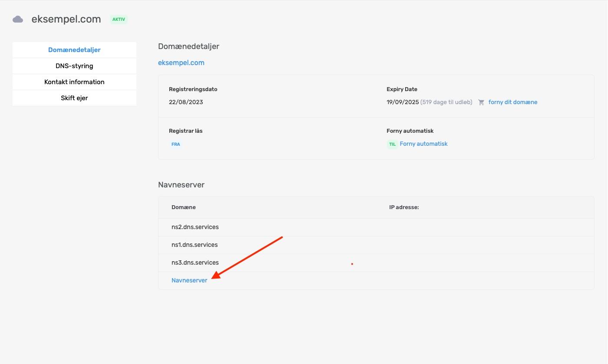Click the eksempel.com page title

click(66, 19)
